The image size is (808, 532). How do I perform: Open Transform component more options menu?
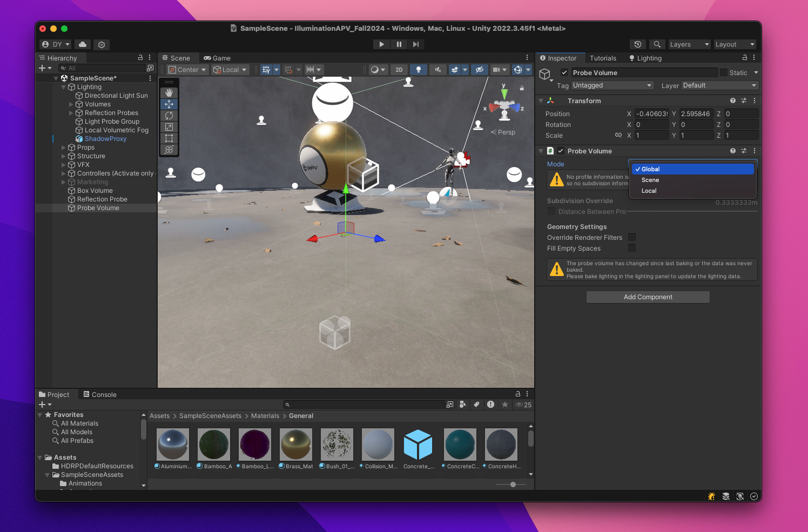point(755,101)
